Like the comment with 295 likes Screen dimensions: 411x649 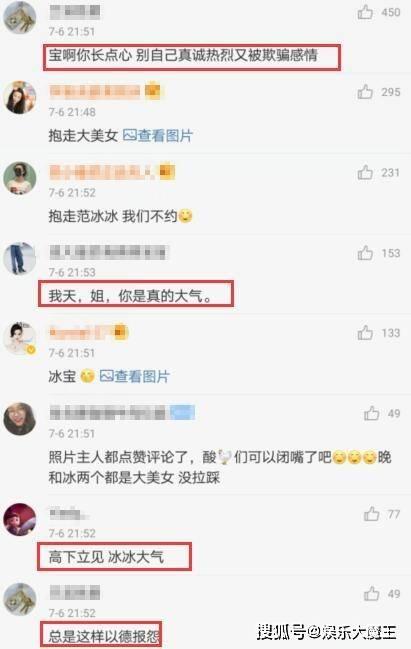[x=365, y=92]
